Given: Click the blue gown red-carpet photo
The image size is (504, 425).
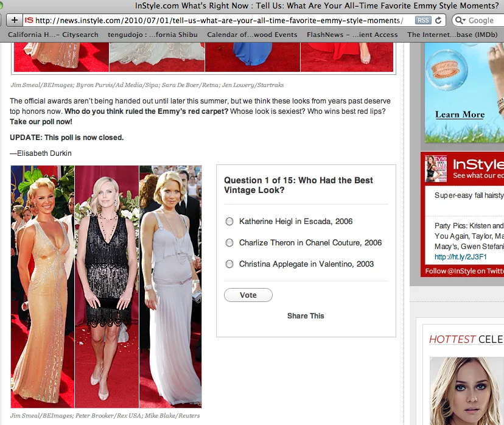Looking at the screenshot, I should tap(253, 57).
